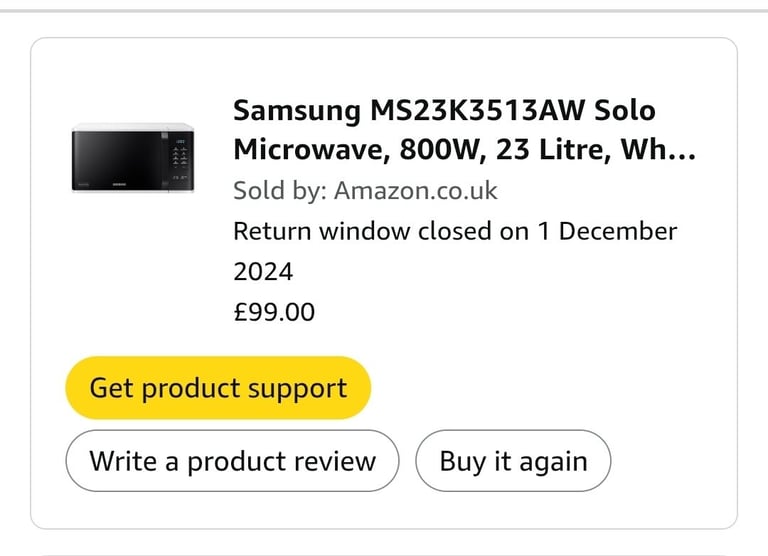The height and width of the screenshot is (556, 768).
Task: Select Write a product review
Action: pyautogui.click(x=232, y=461)
